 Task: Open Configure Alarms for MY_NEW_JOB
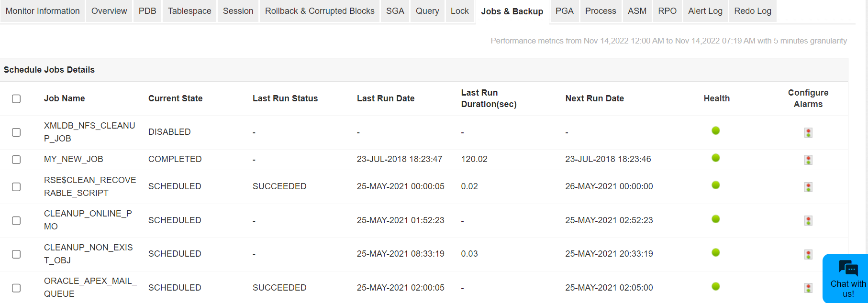click(x=808, y=160)
